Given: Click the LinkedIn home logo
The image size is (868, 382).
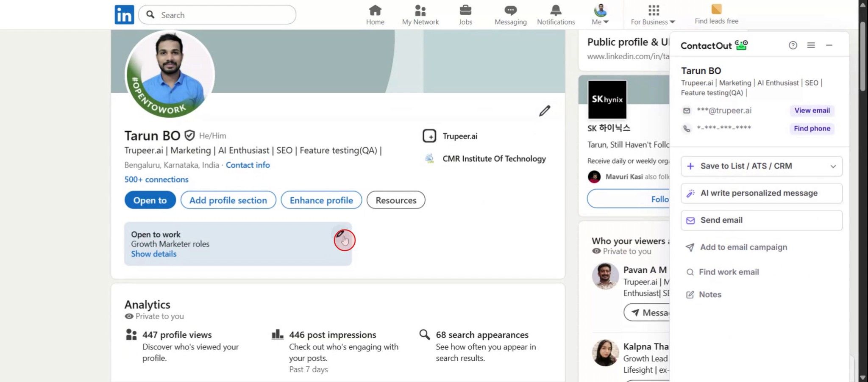Looking at the screenshot, I should coord(124,14).
